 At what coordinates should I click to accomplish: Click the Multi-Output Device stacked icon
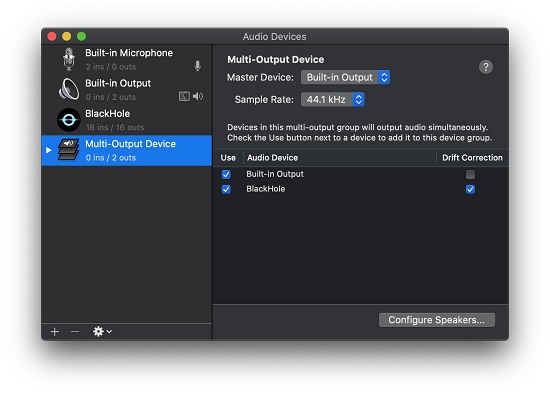tap(69, 150)
